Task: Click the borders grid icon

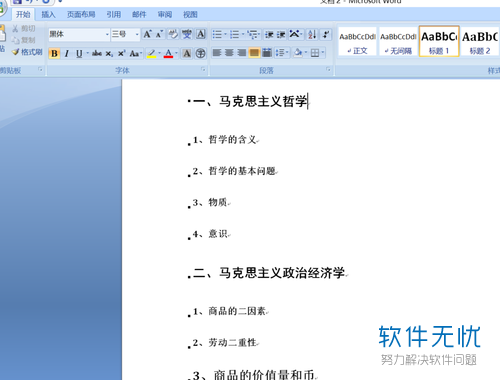Action: click(315, 53)
